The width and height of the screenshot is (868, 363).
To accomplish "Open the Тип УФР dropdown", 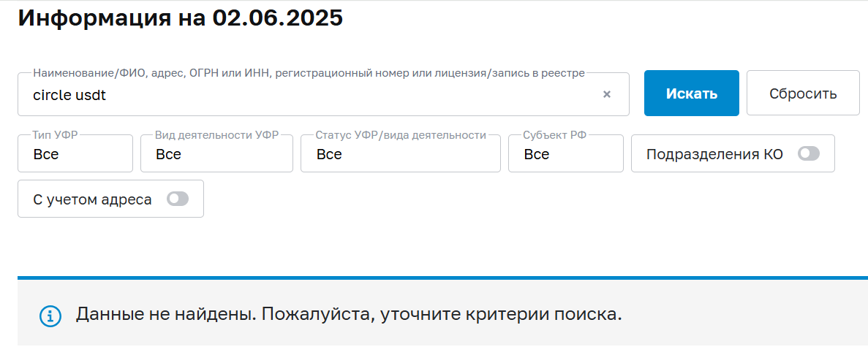I will coord(75,154).
